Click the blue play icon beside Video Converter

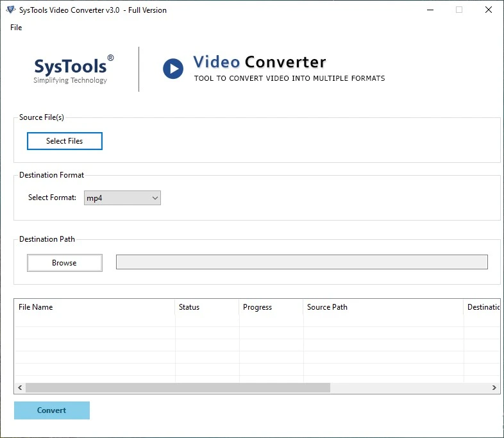coord(173,69)
